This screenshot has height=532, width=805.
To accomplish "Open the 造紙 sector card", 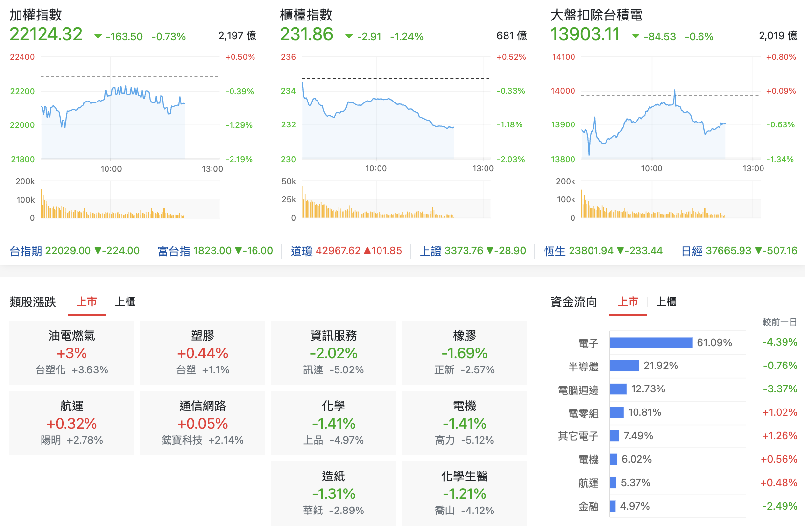I will pos(334,493).
